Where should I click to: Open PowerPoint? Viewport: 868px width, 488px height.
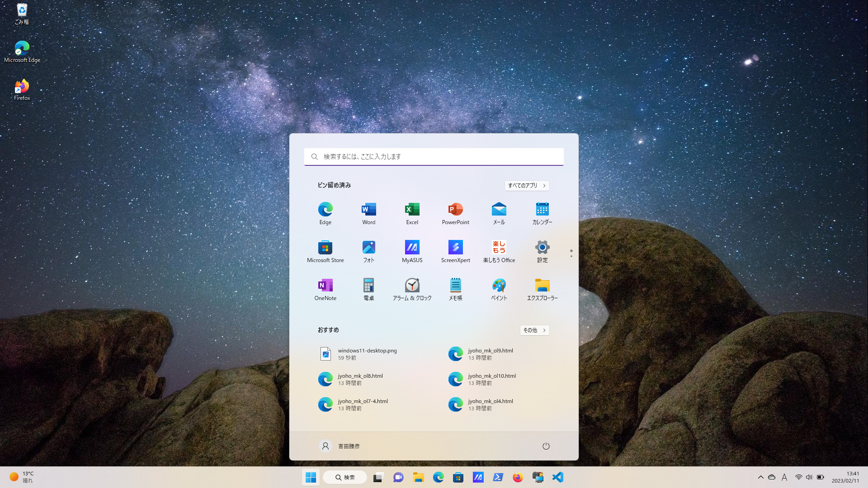point(455,213)
